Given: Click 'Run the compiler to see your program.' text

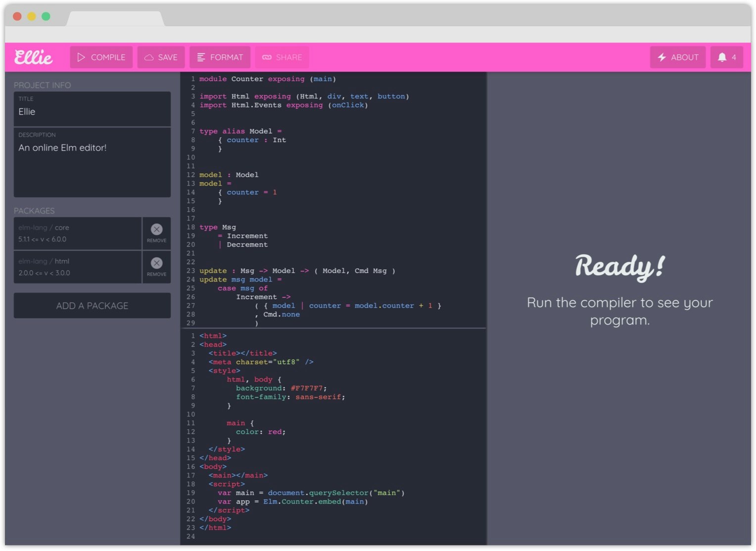Looking at the screenshot, I should pyautogui.click(x=619, y=311).
